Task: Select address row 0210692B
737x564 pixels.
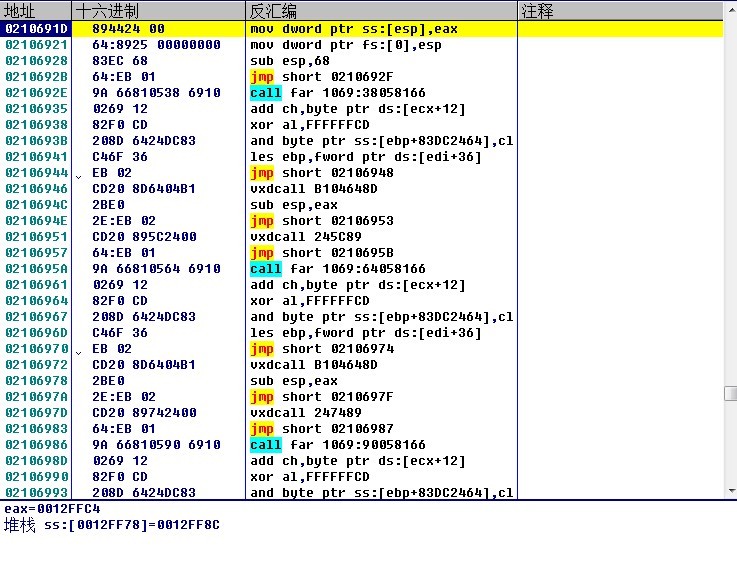Action: (x=36, y=77)
